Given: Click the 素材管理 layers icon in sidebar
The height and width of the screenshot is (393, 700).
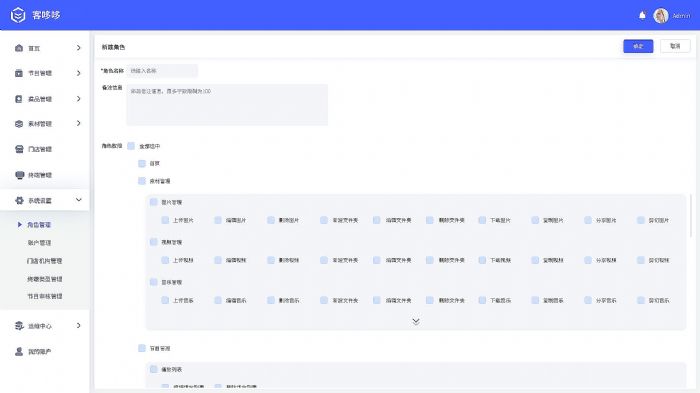Looking at the screenshot, I should click(19, 124).
